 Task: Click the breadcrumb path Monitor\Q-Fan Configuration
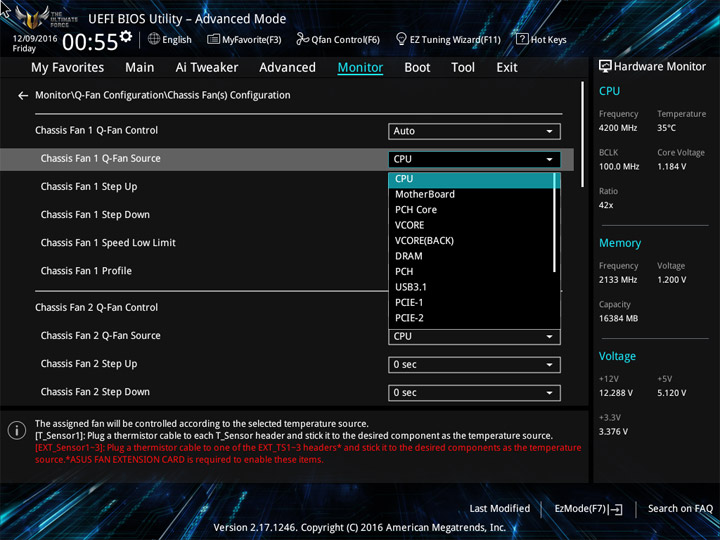pos(163,96)
